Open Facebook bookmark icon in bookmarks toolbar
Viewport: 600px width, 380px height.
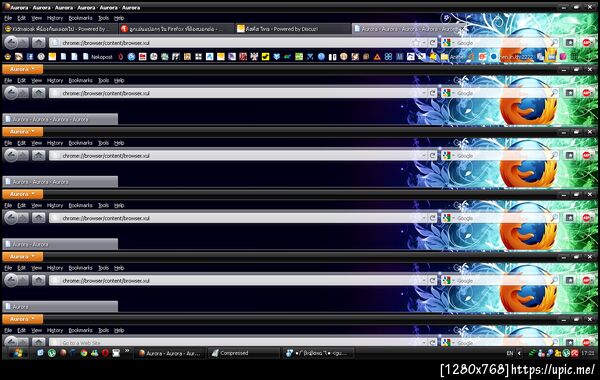coord(30,57)
